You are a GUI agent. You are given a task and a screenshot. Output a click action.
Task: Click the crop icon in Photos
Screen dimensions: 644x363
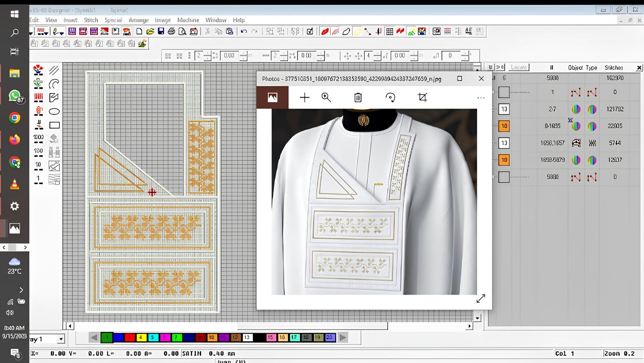click(423, 97)
